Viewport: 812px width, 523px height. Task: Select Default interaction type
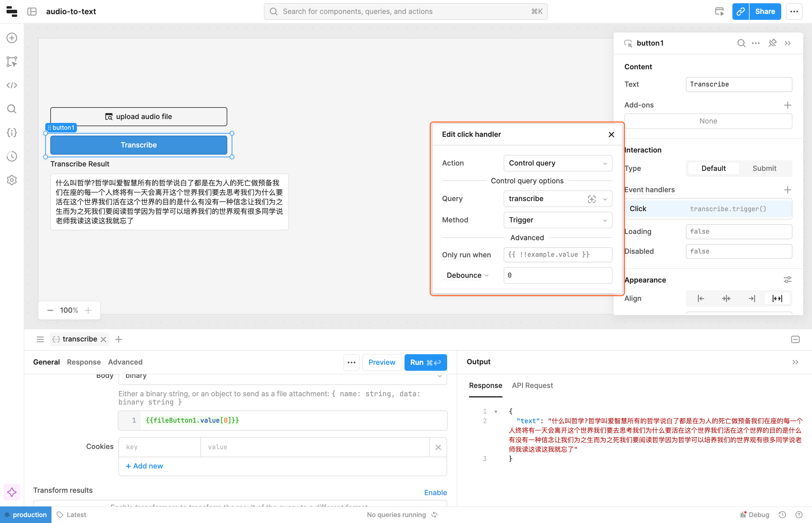[713, 169]
